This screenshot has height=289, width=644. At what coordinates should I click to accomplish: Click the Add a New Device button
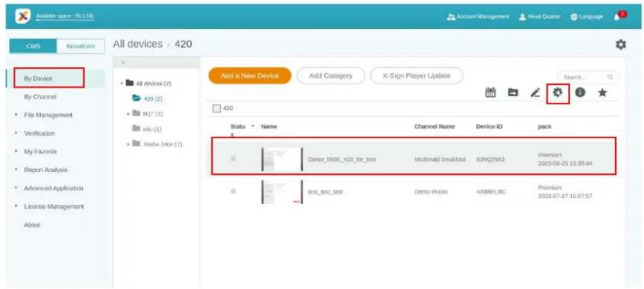click(250, 76)
